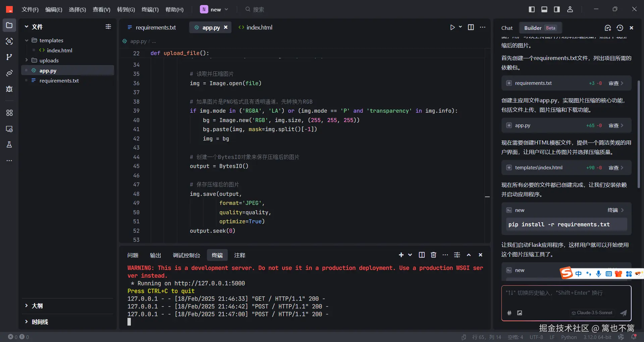Open the Source Control sidebar icon

[9, 57]
